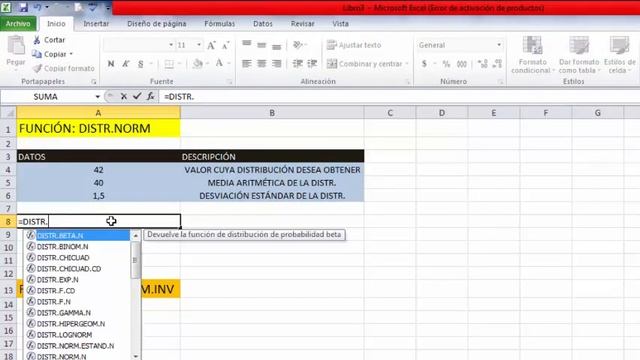640x360 pixels.
Task: Save workbook from quick access toolbar
Action: click(23, 7)
